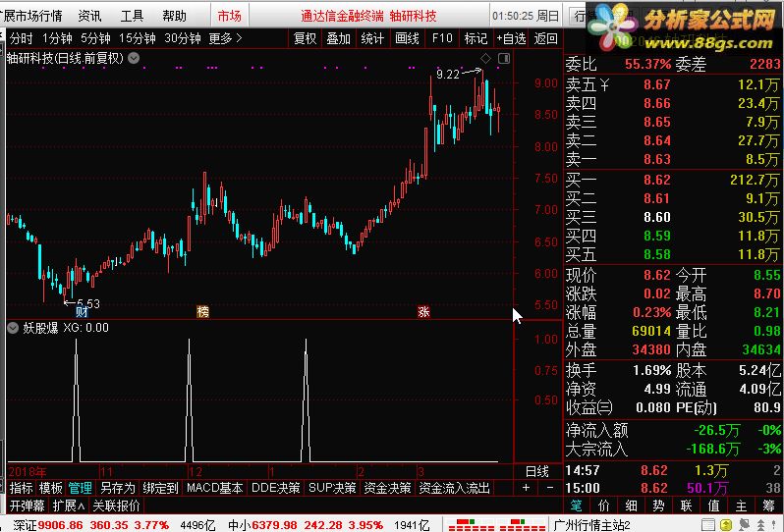
Task: Click the 日线 period label
Action: coord(537,471)
